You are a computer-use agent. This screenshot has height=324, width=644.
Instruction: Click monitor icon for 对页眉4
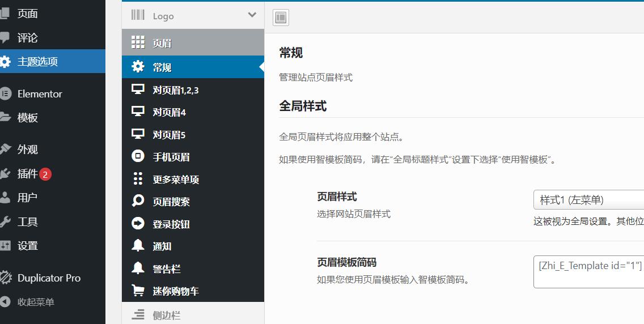[138, 111]
